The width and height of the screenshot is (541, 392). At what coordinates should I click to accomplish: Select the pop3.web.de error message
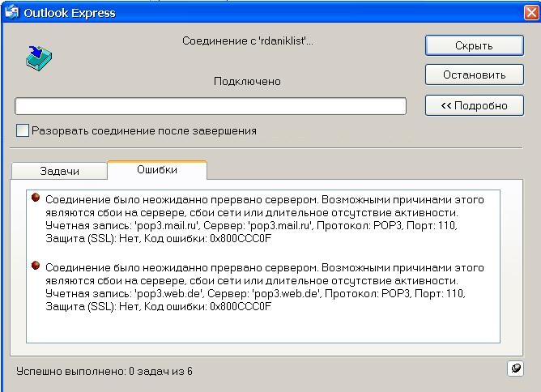pos(264,287)
